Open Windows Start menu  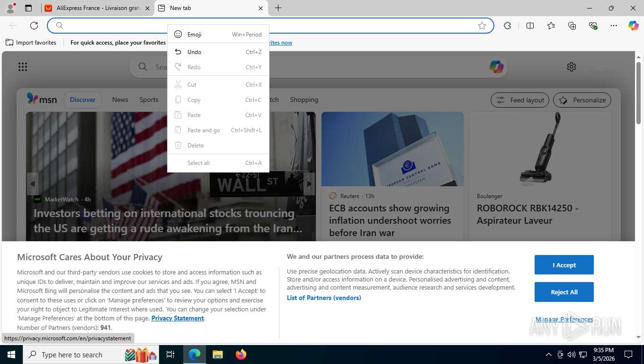(11, 355)
